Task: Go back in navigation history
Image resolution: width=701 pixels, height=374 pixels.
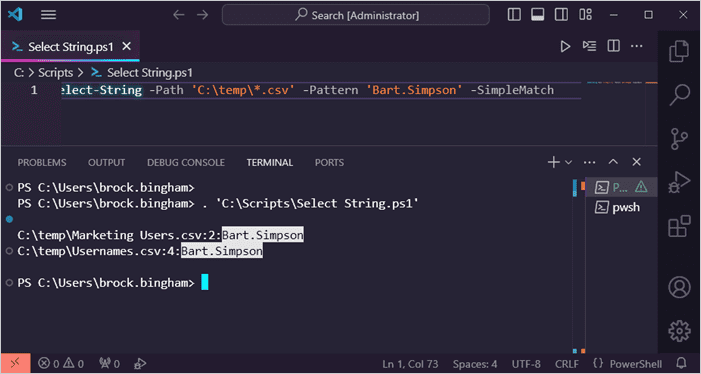Action: (x=179, y=15)
